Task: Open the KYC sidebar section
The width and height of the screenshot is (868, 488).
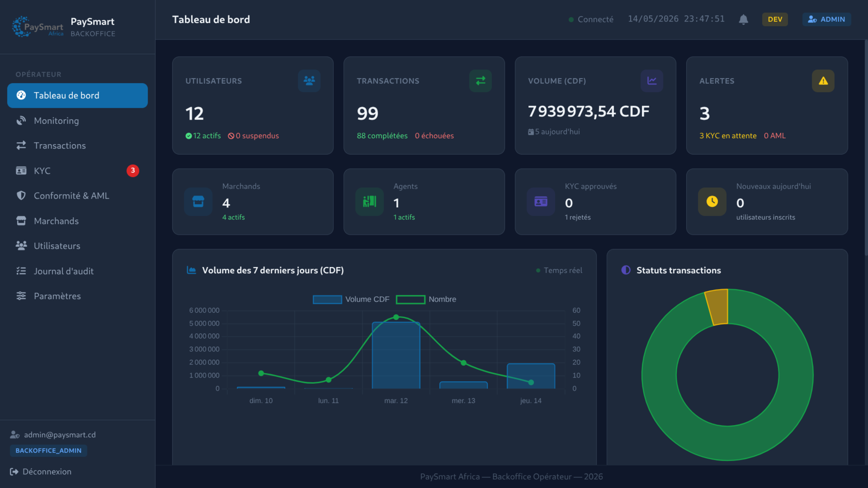Action: point(77,171)
